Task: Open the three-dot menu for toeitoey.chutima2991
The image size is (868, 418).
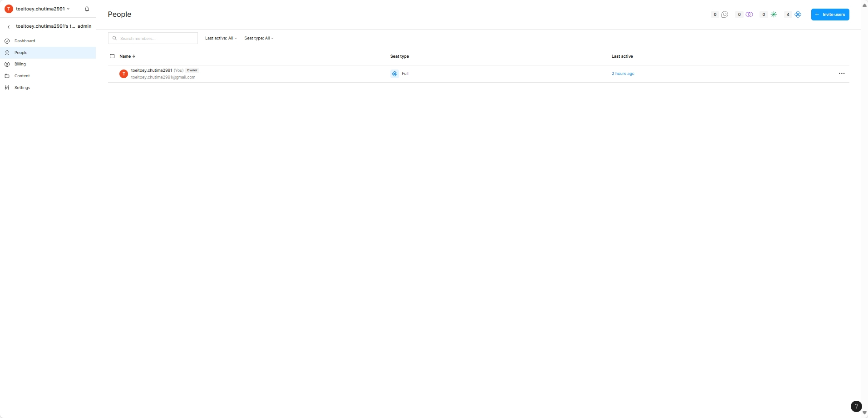Action: pyautogui.click(x=842, y=74)
